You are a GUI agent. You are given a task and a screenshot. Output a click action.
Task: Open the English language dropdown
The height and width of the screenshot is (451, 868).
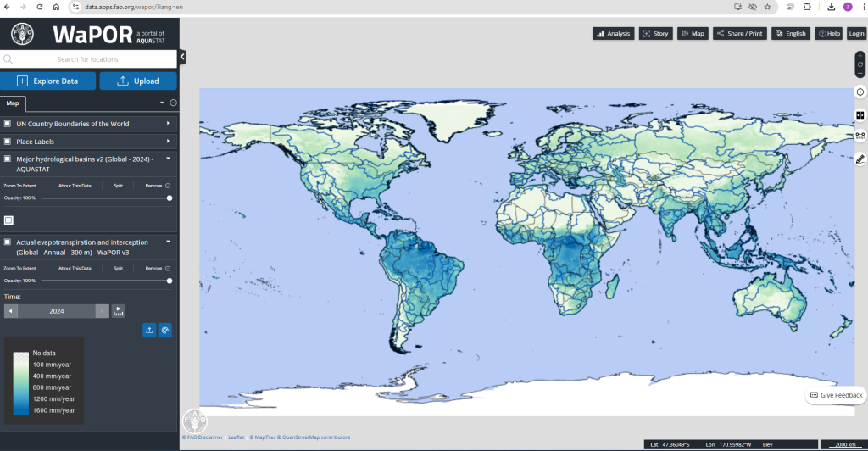[791, 34]
